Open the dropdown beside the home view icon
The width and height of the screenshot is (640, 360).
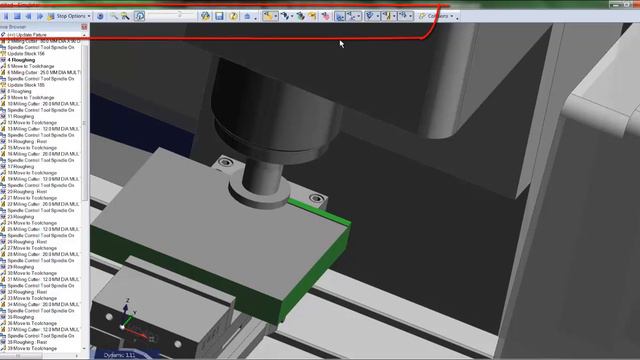(256, 17)
